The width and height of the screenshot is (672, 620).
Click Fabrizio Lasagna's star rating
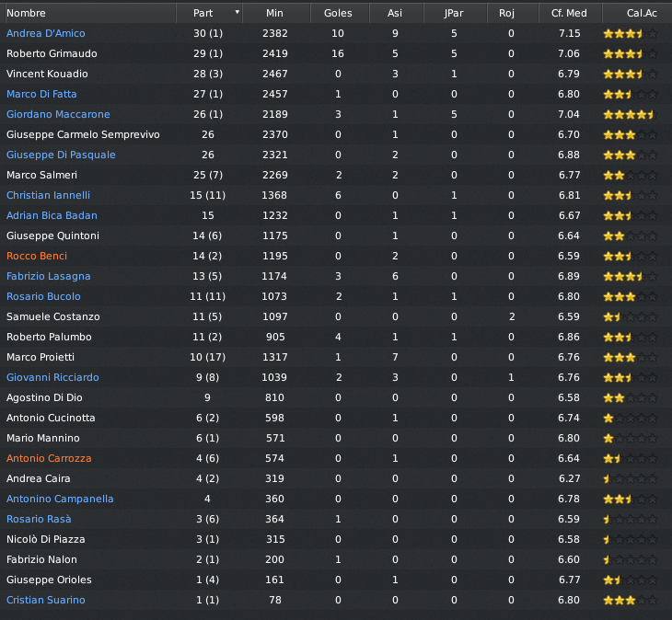click(x=630, y=277)
